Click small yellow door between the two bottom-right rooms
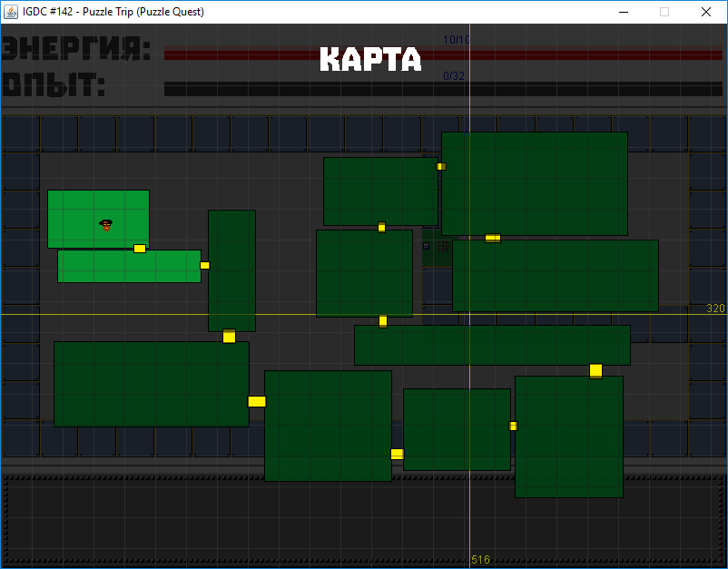Viewport: 728px width, 569px height. (x=513, y=426)
